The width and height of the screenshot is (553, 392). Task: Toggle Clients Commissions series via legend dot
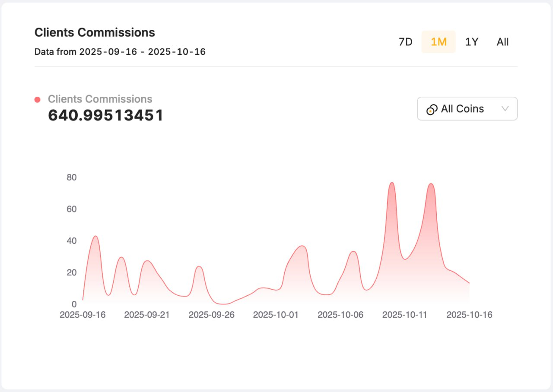coord(38,99)
